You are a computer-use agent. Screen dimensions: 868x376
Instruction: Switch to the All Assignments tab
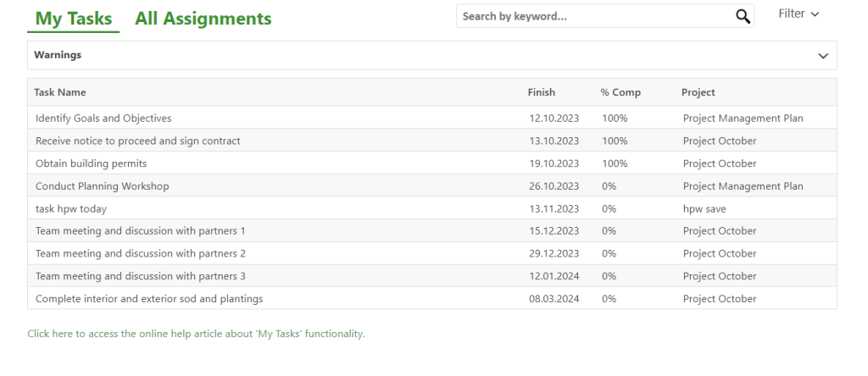tap(203, 19)
